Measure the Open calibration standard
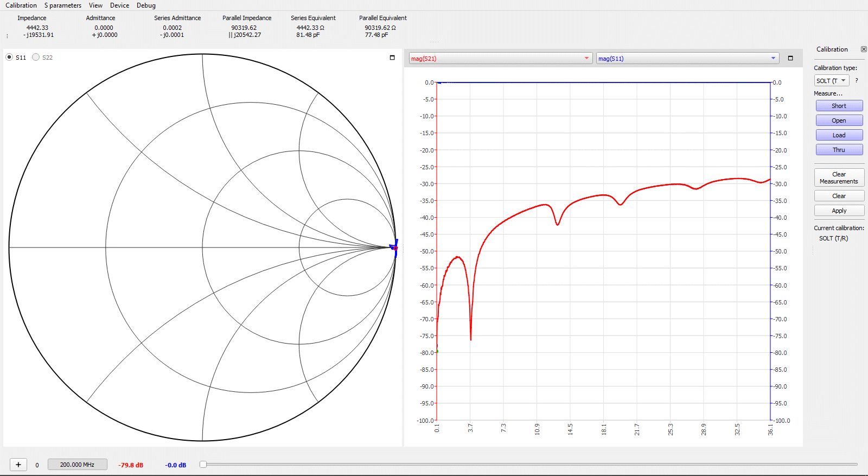Screen dimensions: 868x476 [x=839, y=120]
